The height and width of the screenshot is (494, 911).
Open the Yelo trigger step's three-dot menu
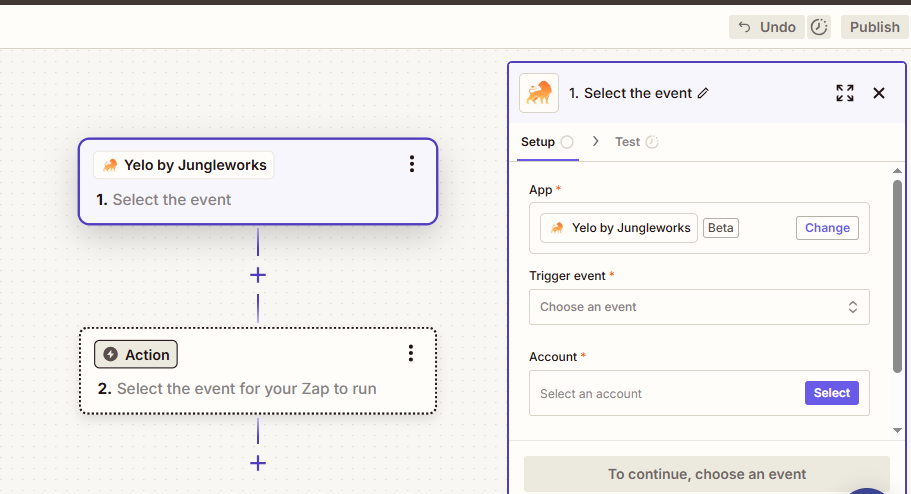(411, 164)
